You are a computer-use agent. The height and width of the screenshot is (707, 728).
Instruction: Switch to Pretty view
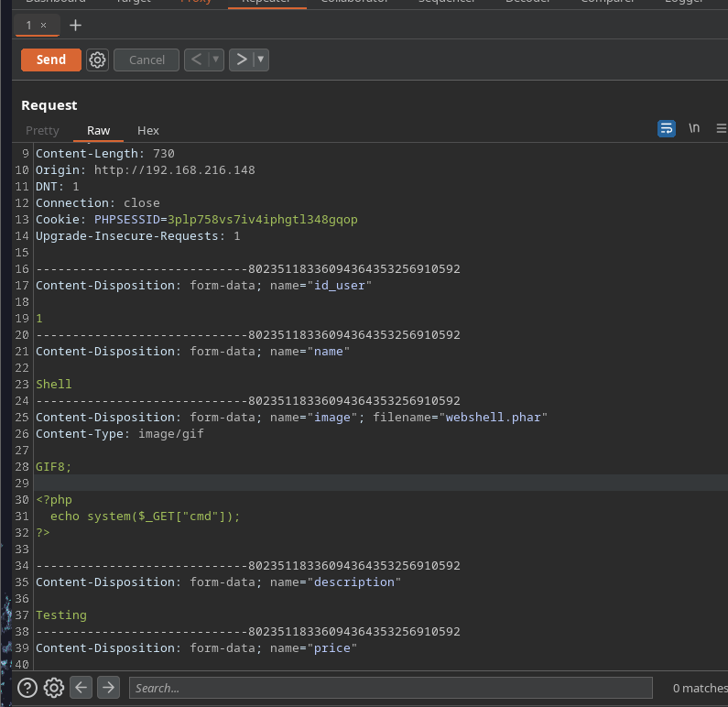(x=42, y=130)
